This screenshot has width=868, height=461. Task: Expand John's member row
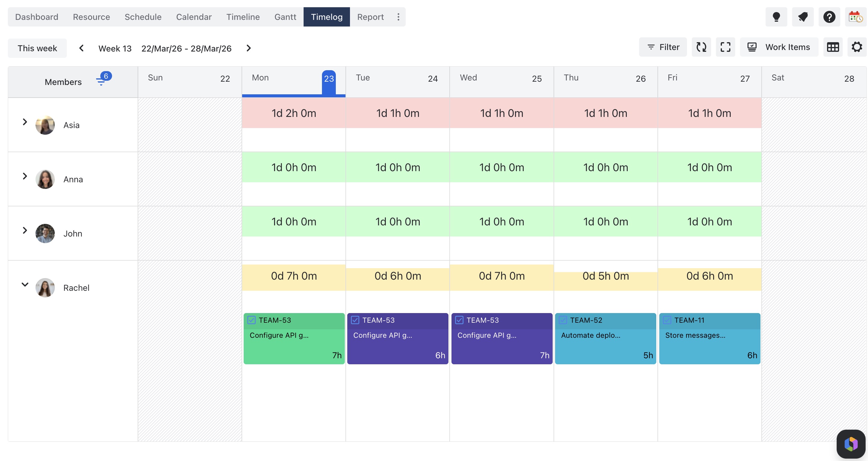[x=25, y=230]
